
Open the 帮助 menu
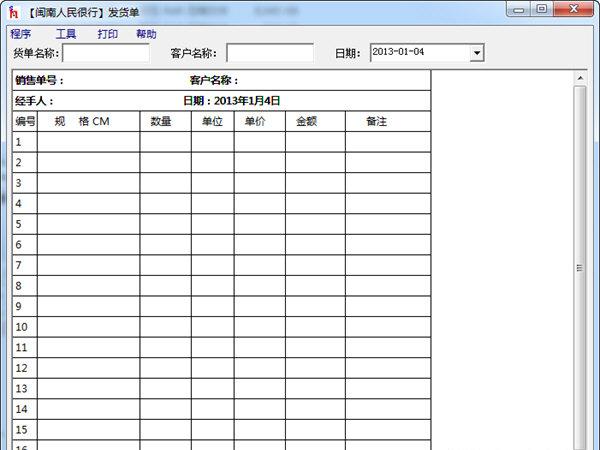(x=146, y=34)
